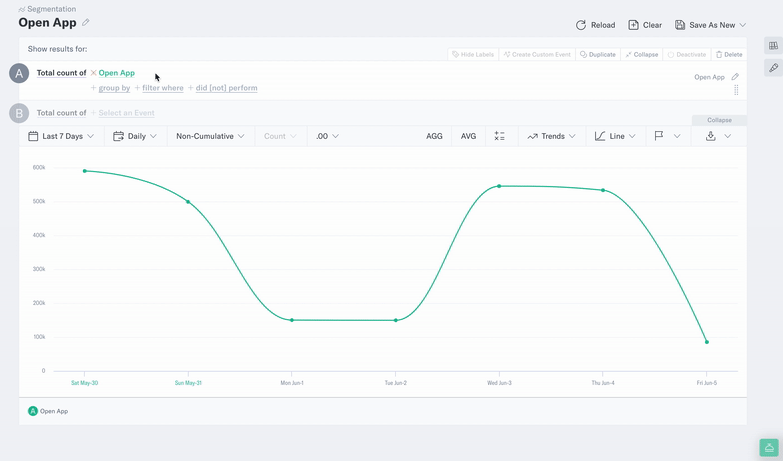The image size is (783, 461).
Task: Click the formula calculator icon
Action: pos(499,136)
